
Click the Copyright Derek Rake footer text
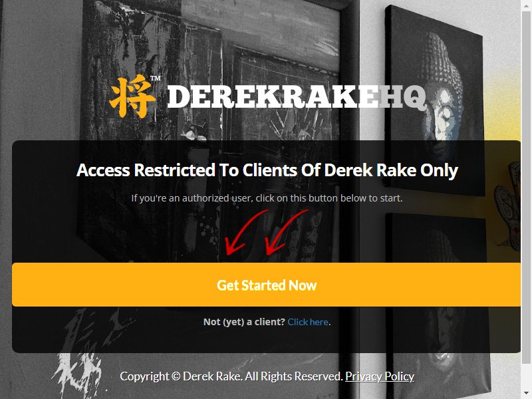[x=231, y=376]
